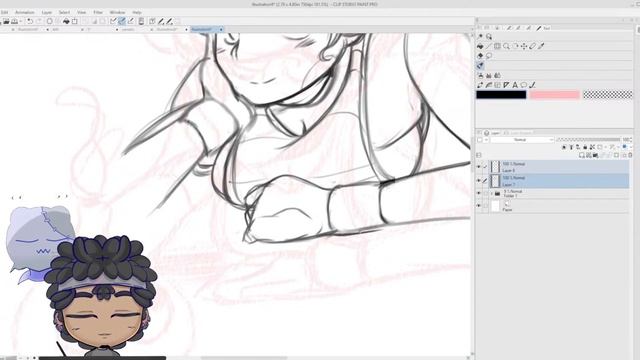The image size is (640, 360).
Task: Adjust the layer opacity slider
Action: coord(588,140)
